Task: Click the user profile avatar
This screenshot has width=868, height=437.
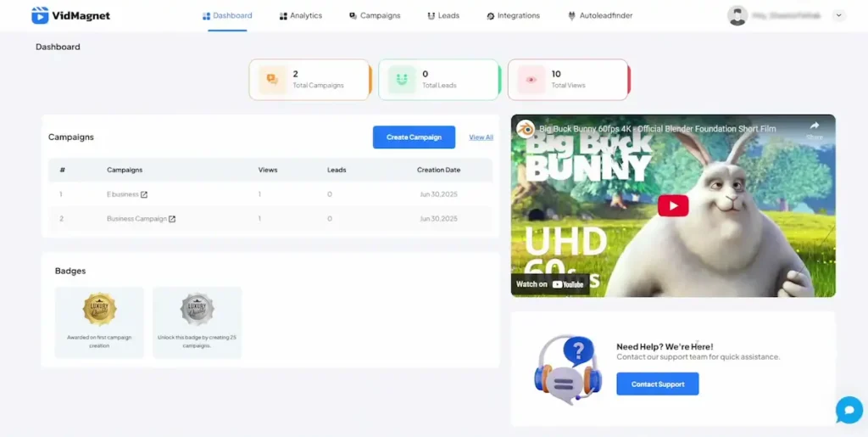Action: click(x=737, y=15)
